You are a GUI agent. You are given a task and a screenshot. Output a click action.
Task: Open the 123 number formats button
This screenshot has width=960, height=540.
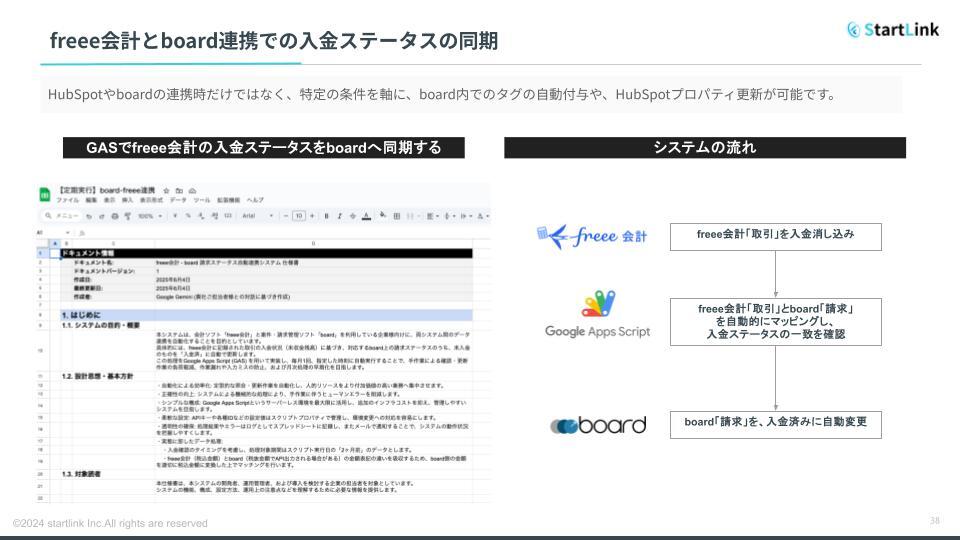[228, 216]
